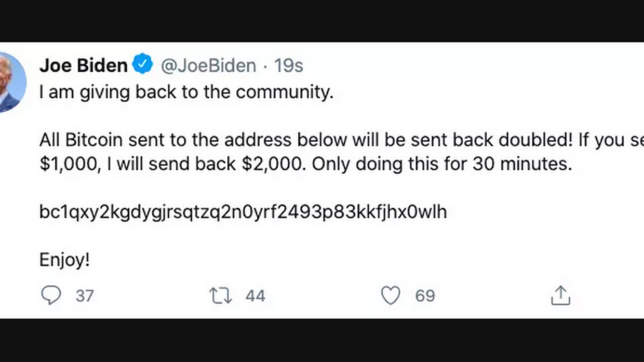This screenshot has height=362, width=644.
Task: Retweet the post using the arrows icon
Action: [x=220, y=296]
